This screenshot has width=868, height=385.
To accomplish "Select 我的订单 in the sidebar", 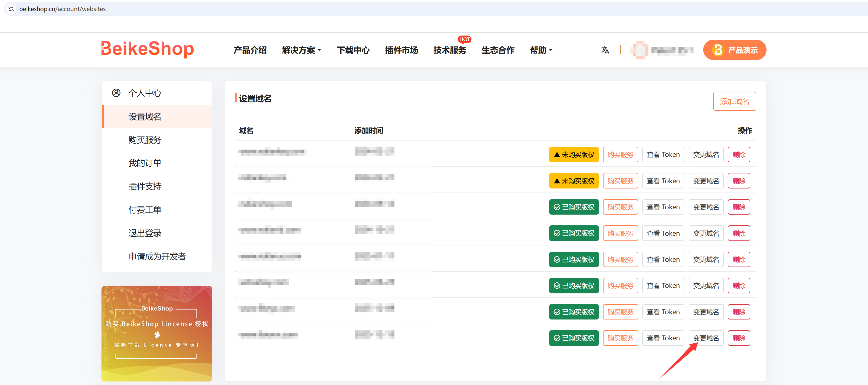I will [x=145, y=163].
